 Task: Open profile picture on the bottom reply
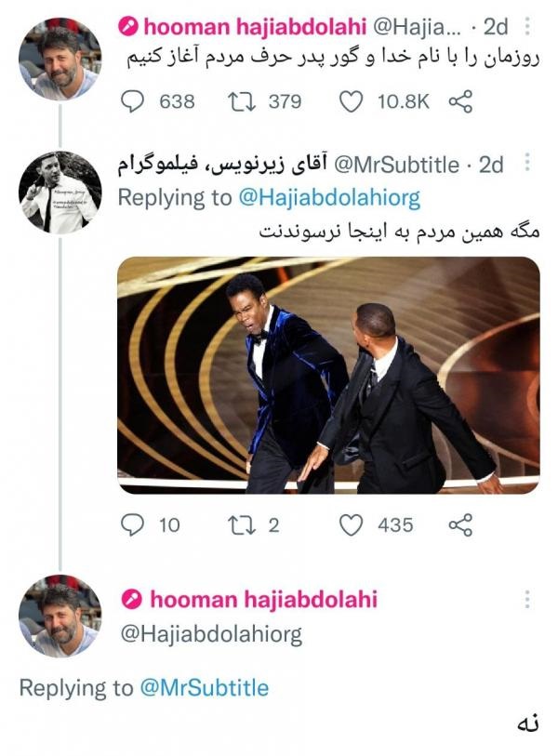tap(60, 617)
